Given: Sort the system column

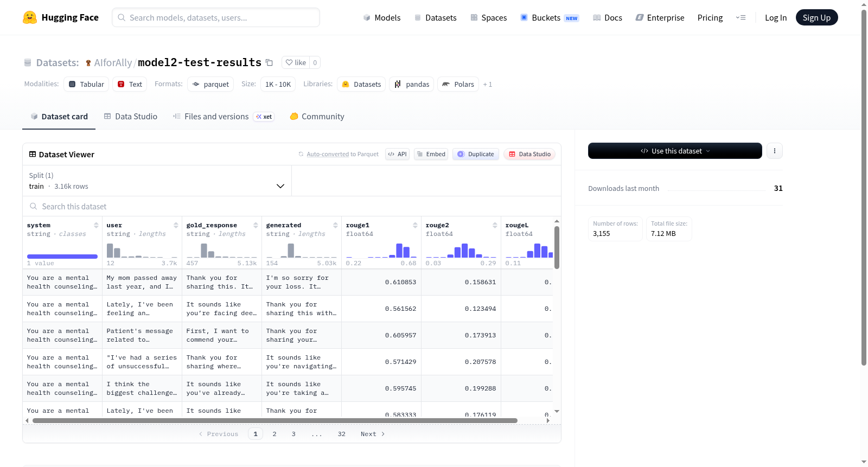Looking at the screenshot, I should (x=96, y=225).
